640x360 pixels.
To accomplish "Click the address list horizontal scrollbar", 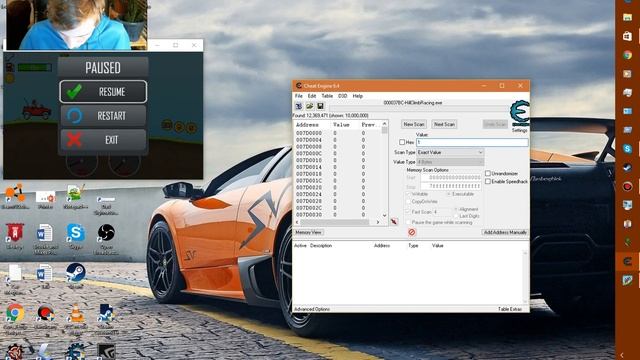I will pos(335,222).
